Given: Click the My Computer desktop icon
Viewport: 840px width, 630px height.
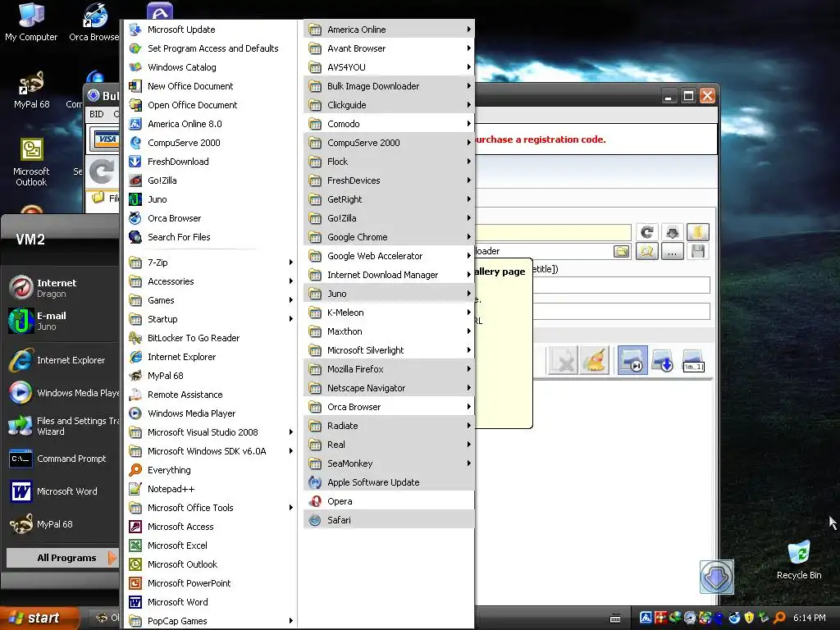Looking at the screenshot, I should point(31,22).
